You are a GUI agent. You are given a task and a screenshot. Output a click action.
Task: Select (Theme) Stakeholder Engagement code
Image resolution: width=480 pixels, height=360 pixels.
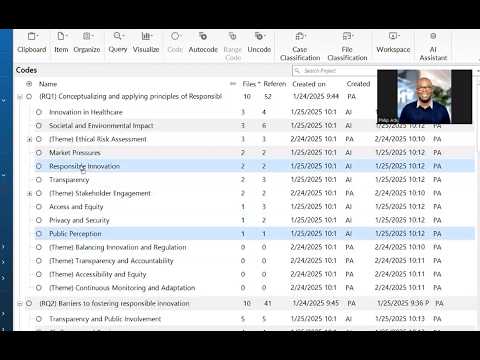[x=100, y=193]
